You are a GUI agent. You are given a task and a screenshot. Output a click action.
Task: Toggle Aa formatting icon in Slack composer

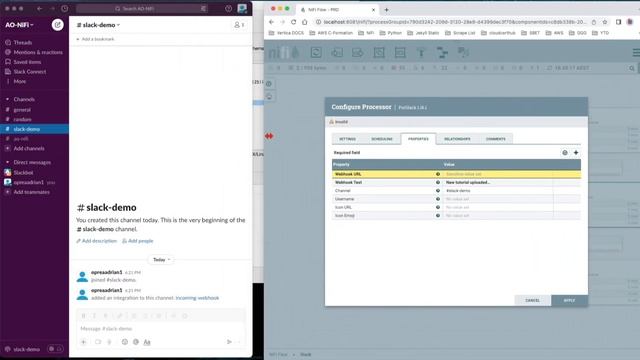(147, 342)
